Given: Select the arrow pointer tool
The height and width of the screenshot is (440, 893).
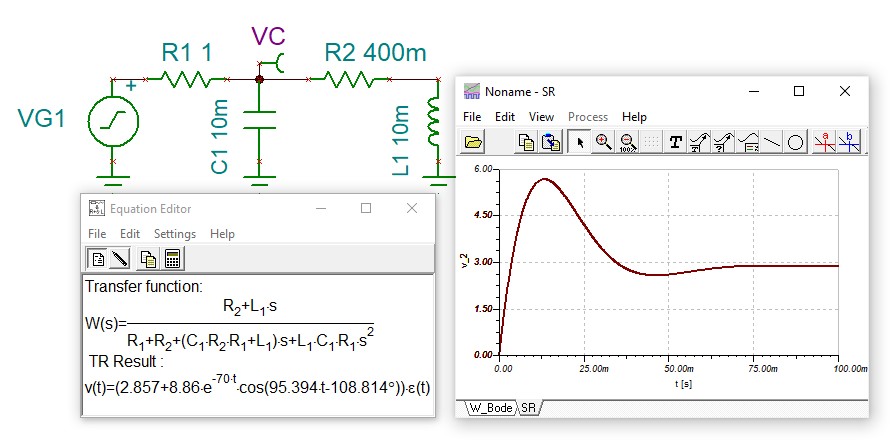Looking at the screenshot, I should (x=579, y=142).
